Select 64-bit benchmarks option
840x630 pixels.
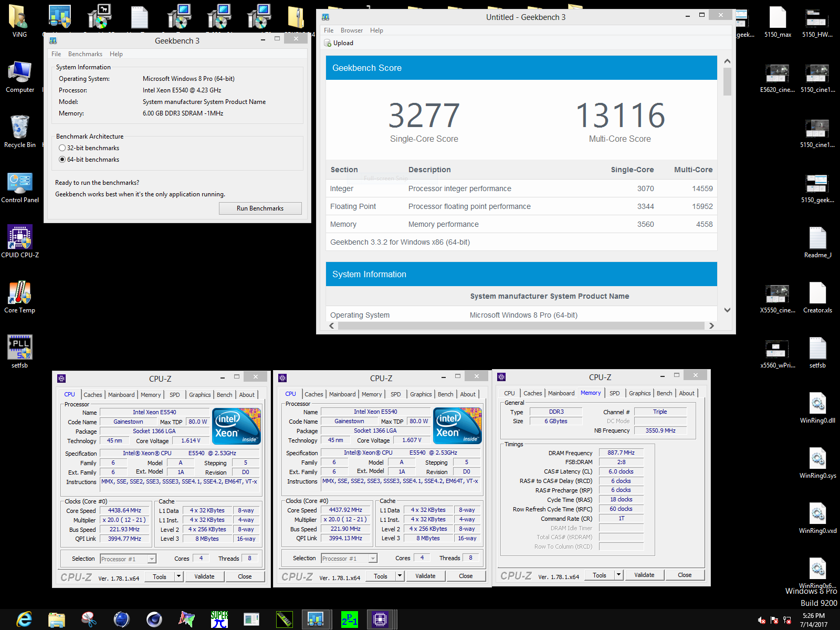coord(89,160)
